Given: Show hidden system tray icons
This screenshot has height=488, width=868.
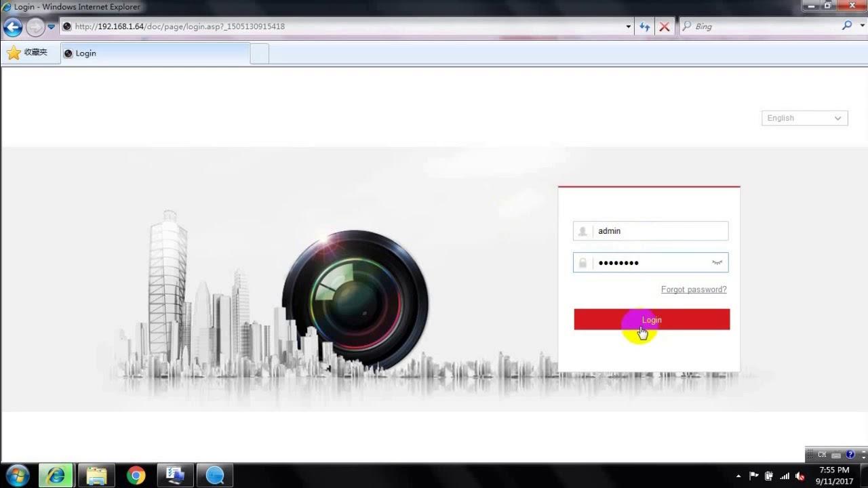Looking at the screenshot, I should click(738, 476).
